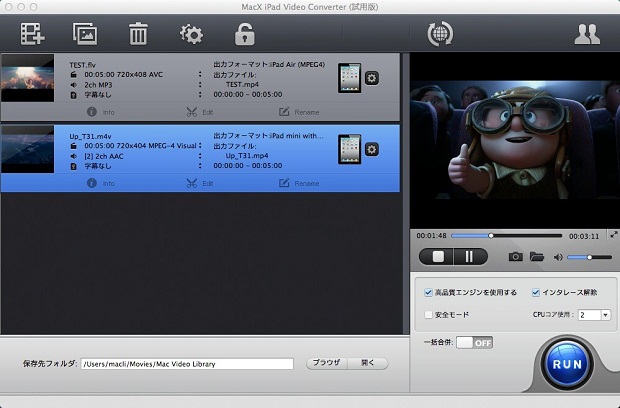Select the TEST.flv file name
This screenshot has width=620, height=408.
pyautogui.click(x=83, y=65)
